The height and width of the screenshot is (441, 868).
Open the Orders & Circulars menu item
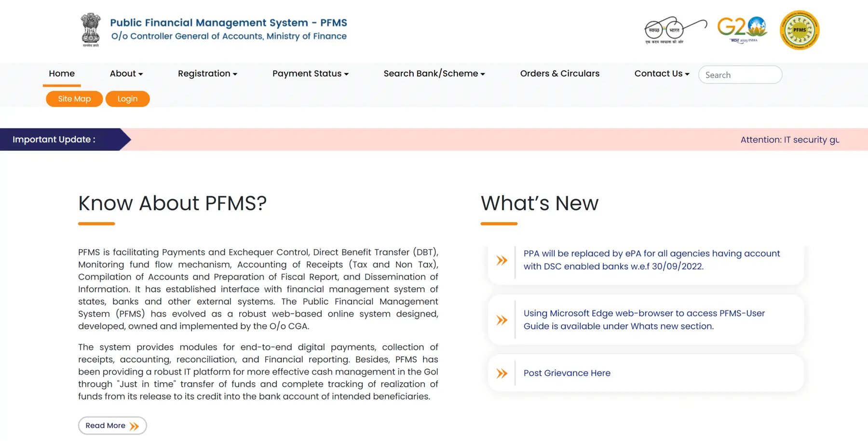[559, 73]
